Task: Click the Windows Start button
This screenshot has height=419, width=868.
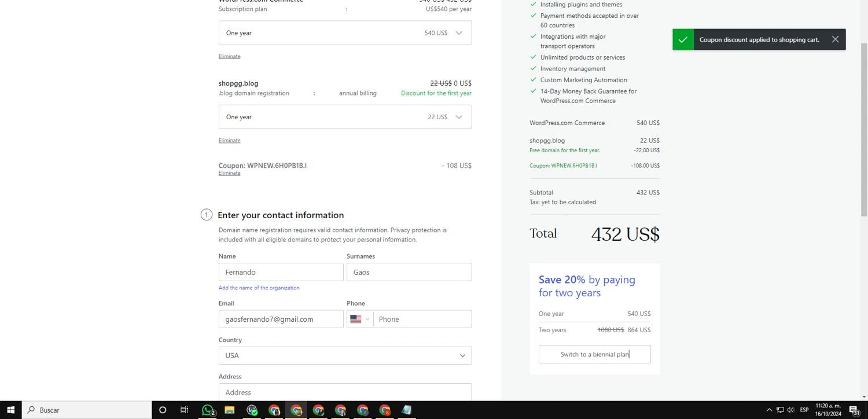Action: click(10, 410)
